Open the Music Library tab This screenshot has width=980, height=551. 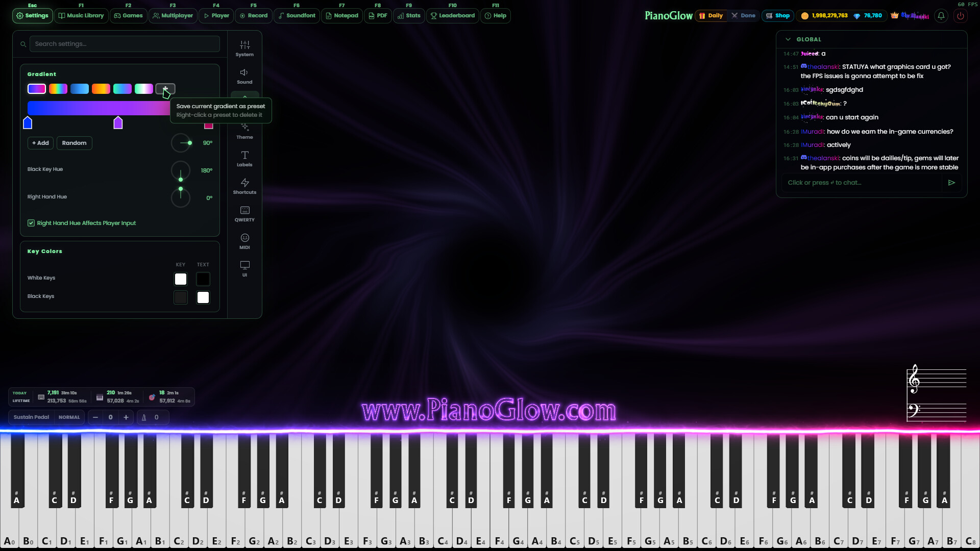click(81, 15)
